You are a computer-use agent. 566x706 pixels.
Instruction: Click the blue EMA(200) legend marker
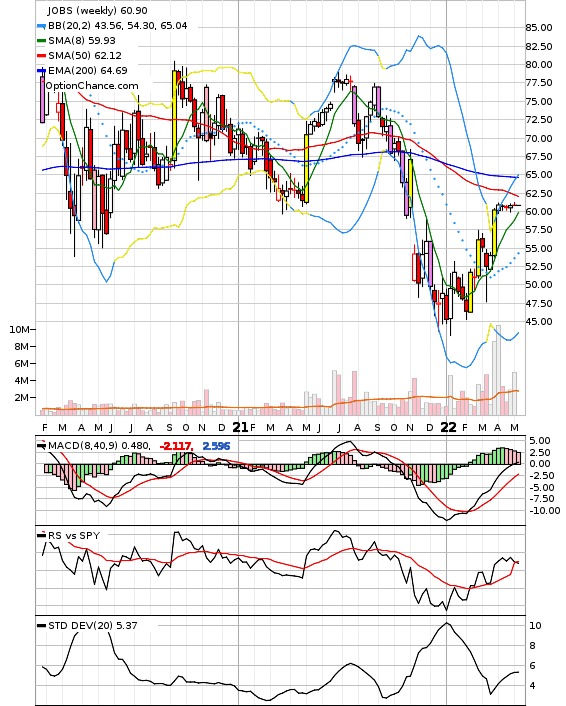[41, 71]
